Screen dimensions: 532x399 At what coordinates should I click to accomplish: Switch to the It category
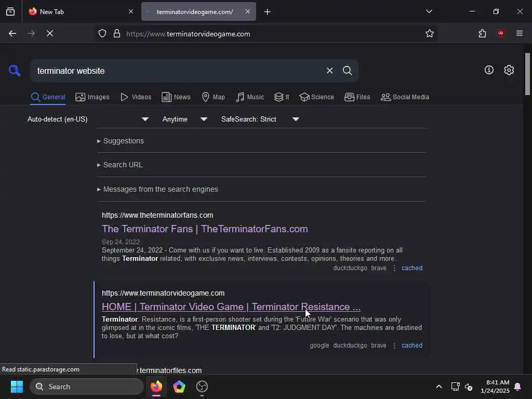(x=282, y=97)
